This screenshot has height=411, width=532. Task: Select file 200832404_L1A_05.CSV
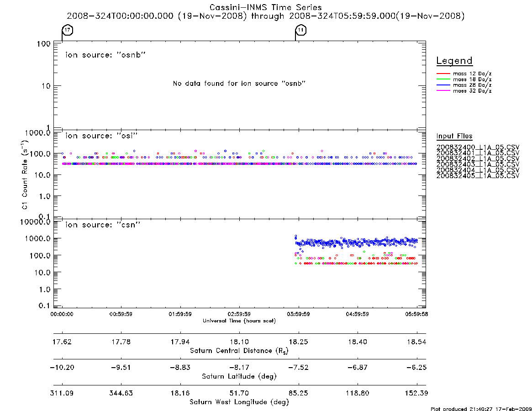point(478,170)
